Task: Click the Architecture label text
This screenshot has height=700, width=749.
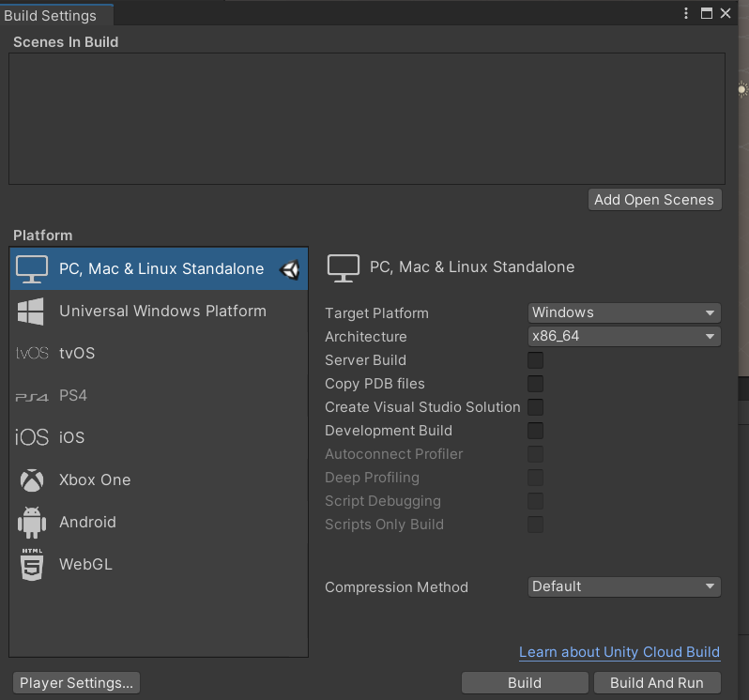Action: coord(366,337)
